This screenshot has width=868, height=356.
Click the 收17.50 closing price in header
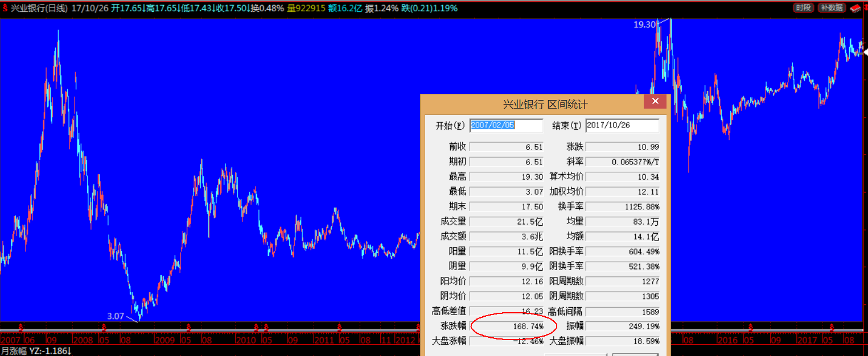click(231, 9)
